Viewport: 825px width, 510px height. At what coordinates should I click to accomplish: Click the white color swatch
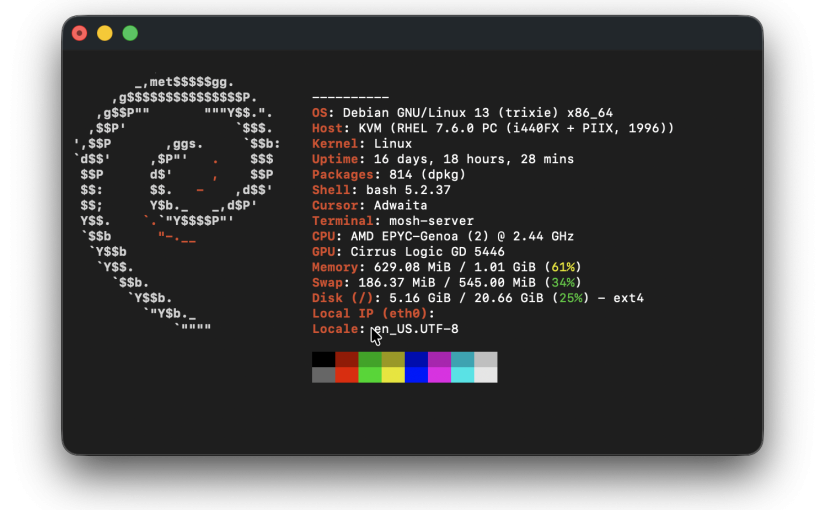[486, 375]
